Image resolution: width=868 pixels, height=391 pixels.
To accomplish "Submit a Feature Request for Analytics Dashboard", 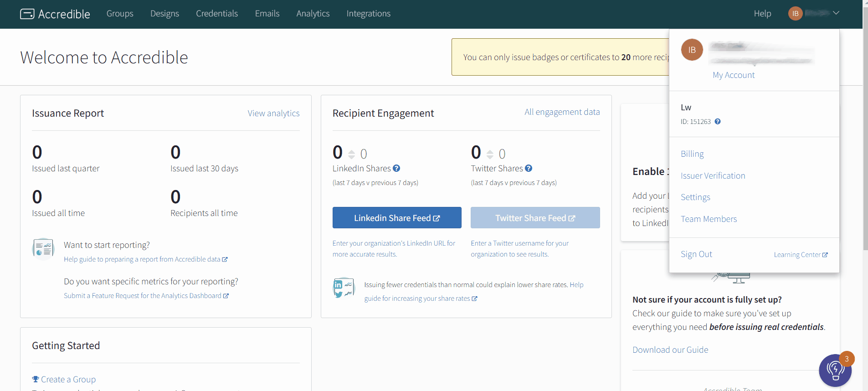I will point(146,296).
